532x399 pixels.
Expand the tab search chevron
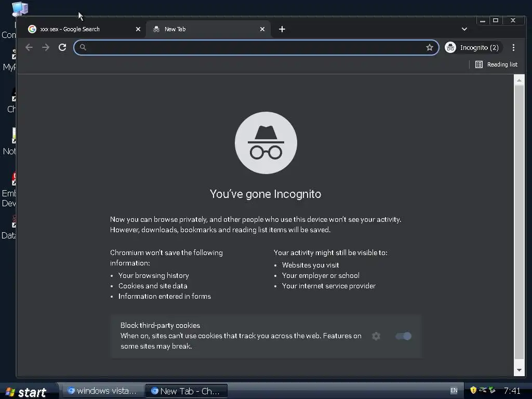(464, 29)
